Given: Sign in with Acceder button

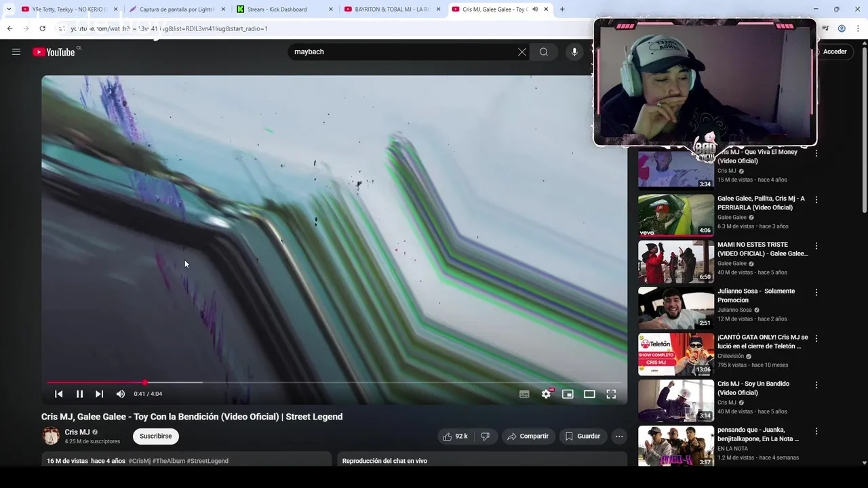Looking at the screenshot, I should coord(833,52).
